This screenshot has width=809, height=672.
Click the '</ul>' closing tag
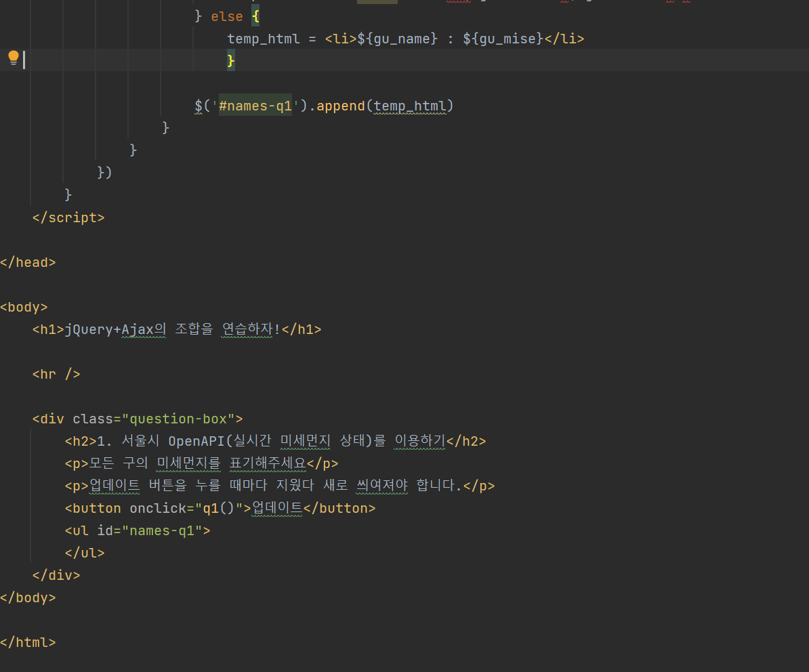85,553
